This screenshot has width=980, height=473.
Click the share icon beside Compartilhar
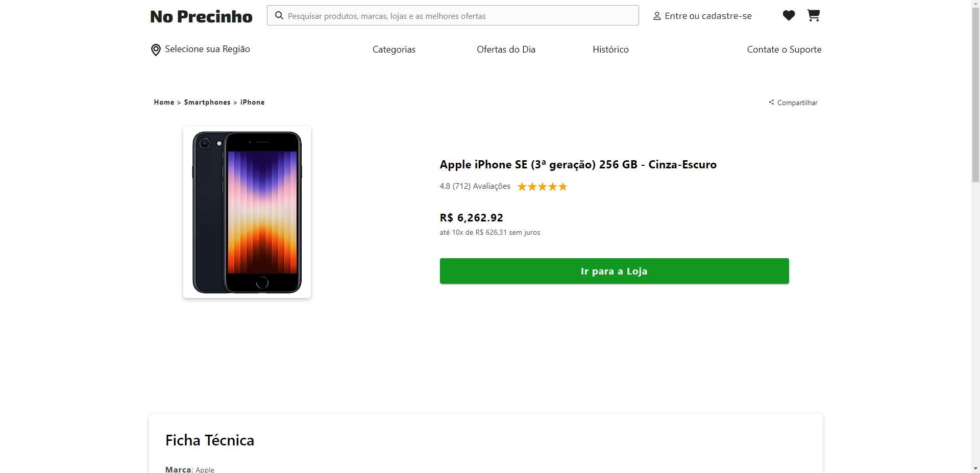click(771, 103)
